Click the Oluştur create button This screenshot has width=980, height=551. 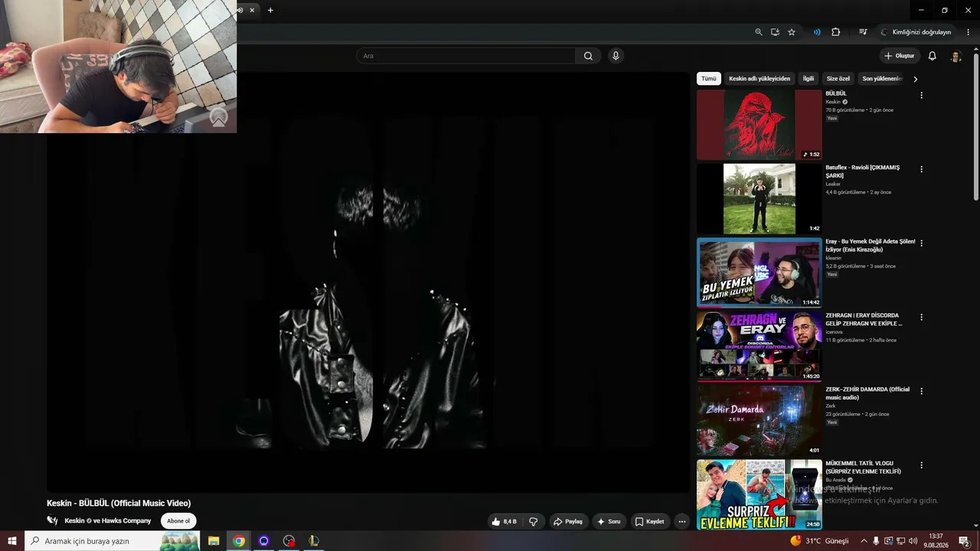click(x=899, y=56)
